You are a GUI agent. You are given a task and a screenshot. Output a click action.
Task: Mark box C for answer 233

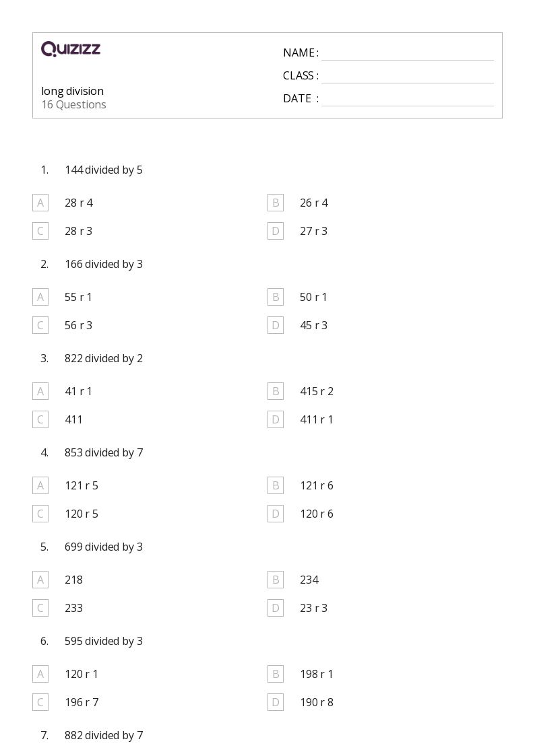click(40, 608)
